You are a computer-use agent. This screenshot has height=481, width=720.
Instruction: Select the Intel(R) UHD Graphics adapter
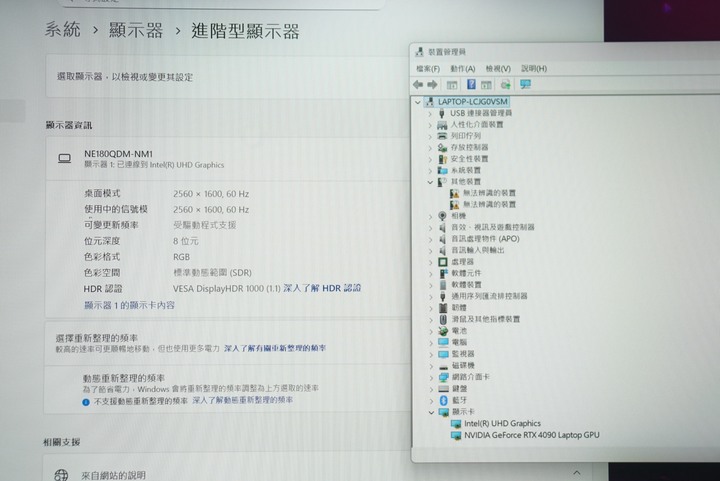[502, 424]
